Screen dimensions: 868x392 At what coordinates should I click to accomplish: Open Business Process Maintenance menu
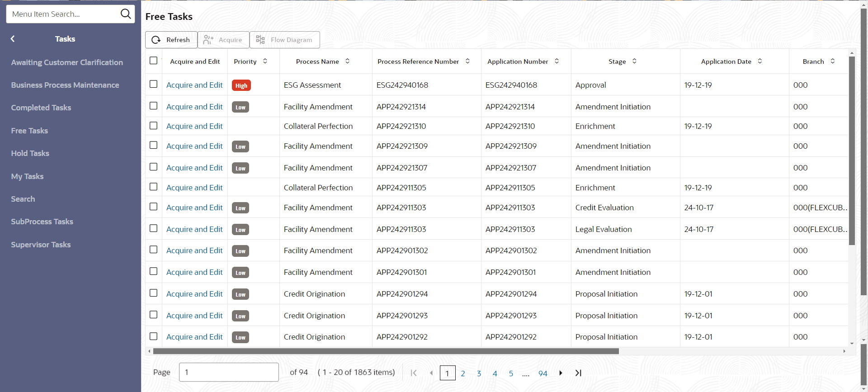pos(65,85)
